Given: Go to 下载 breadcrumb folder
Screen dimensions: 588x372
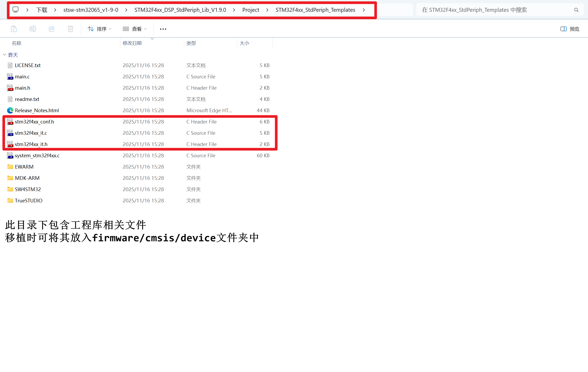Looking at the screenshot, I should (42, 10).
